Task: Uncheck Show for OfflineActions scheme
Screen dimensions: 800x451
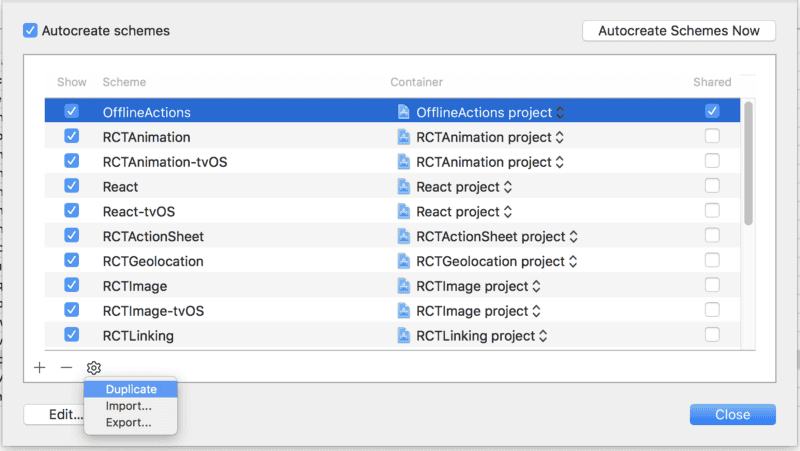Action: (71, 111)
